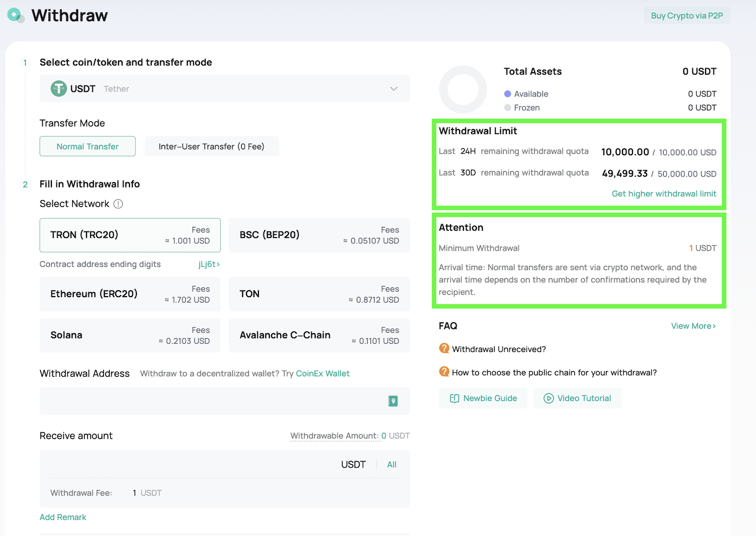Click the Total Assets 0 USDT value
Screen dimensions: 756x536
699,71
